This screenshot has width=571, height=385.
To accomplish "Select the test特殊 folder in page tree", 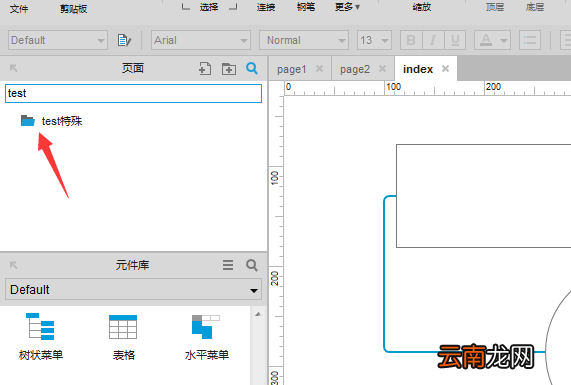I will (51, 121).
